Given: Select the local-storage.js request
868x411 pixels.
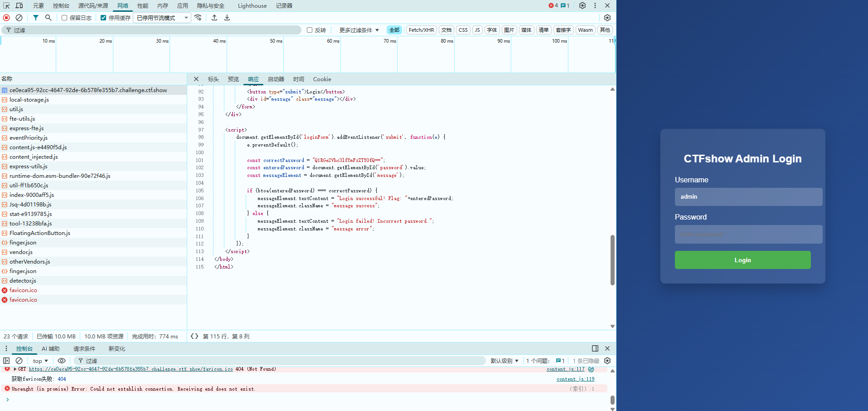Looking at the screenshot, I should (x=93, y=99).
